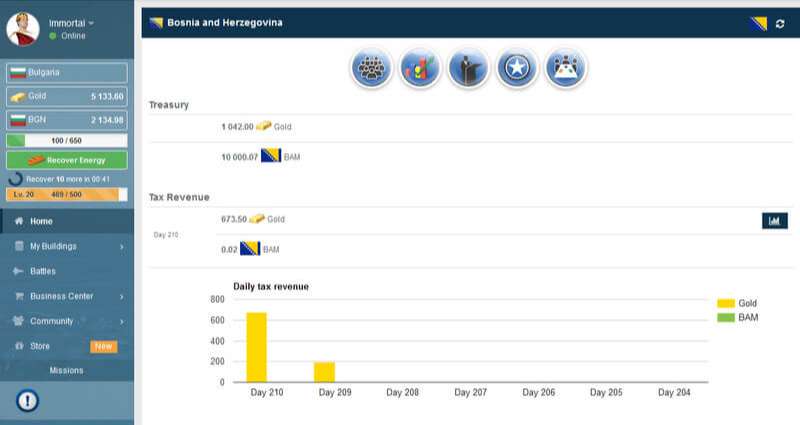Expand the My Buildings submenu

click(67, 246)
